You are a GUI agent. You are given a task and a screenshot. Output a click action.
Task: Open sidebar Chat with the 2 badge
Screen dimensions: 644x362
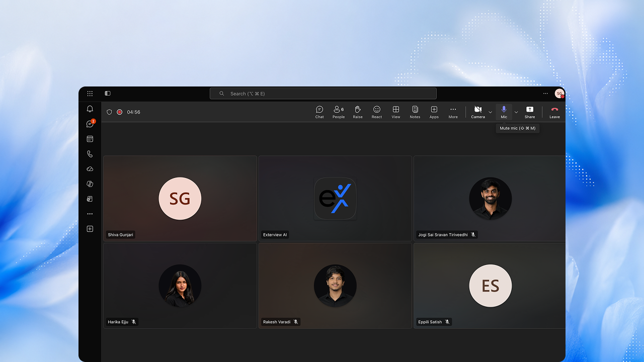coord(90,124)
